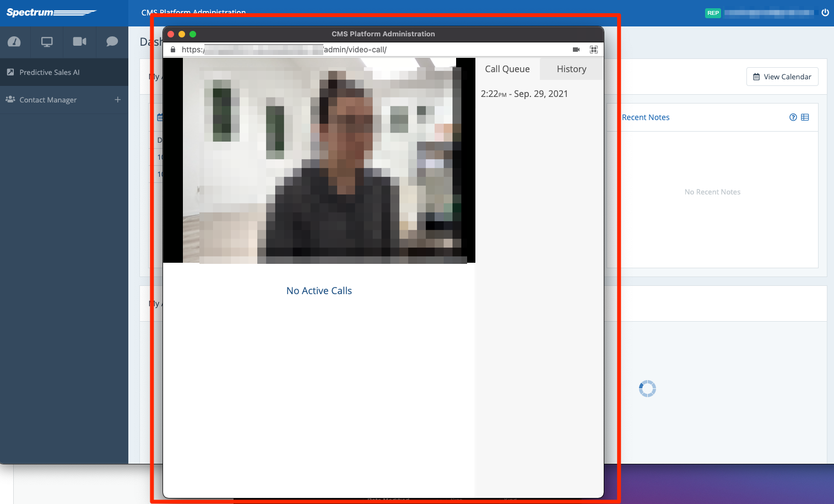
Task: Click the Spectrum logo
Action: [x=51, y=13]
